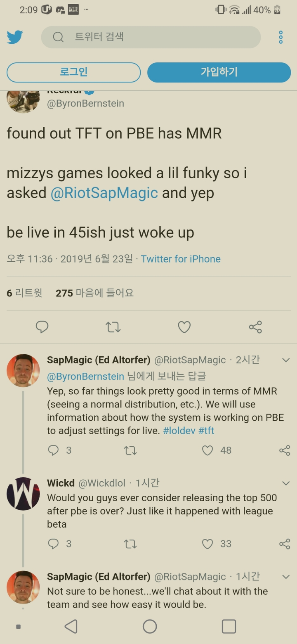Tap the 가입하기 sign-up button
Screen dimensions: 297x644
pos(219,72)
